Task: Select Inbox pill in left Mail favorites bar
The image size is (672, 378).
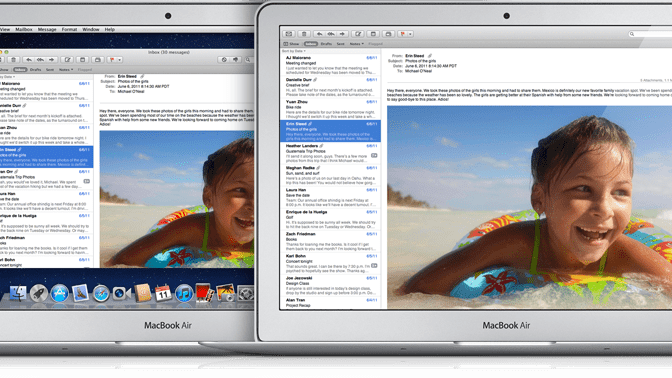Action: 20,69
